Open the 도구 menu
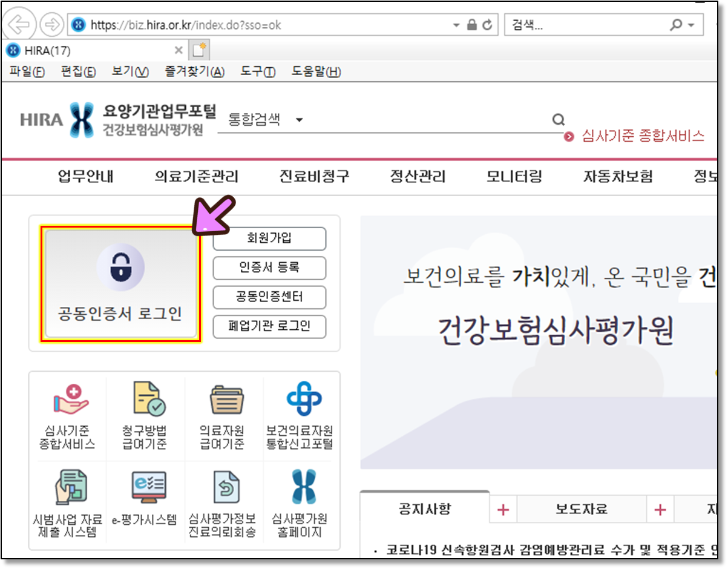The width and height of the screenshot is (728, 569). (258, 72)
